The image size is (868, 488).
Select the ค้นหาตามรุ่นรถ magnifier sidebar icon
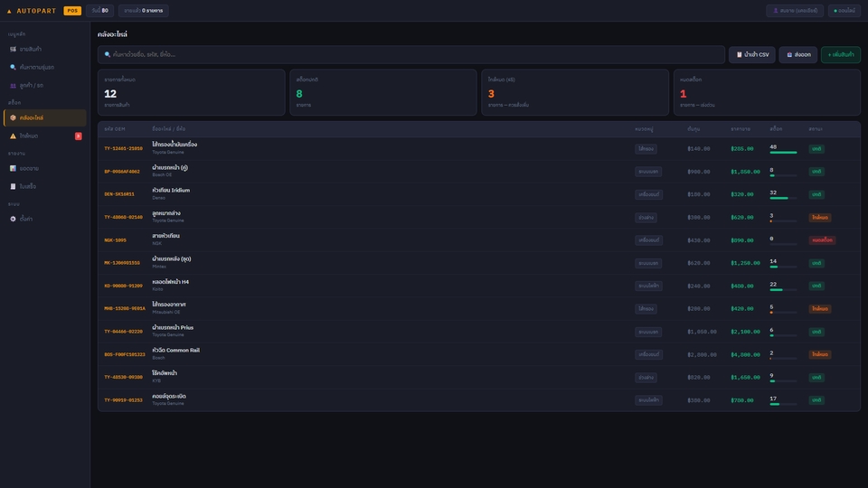[x=13, y=67]
